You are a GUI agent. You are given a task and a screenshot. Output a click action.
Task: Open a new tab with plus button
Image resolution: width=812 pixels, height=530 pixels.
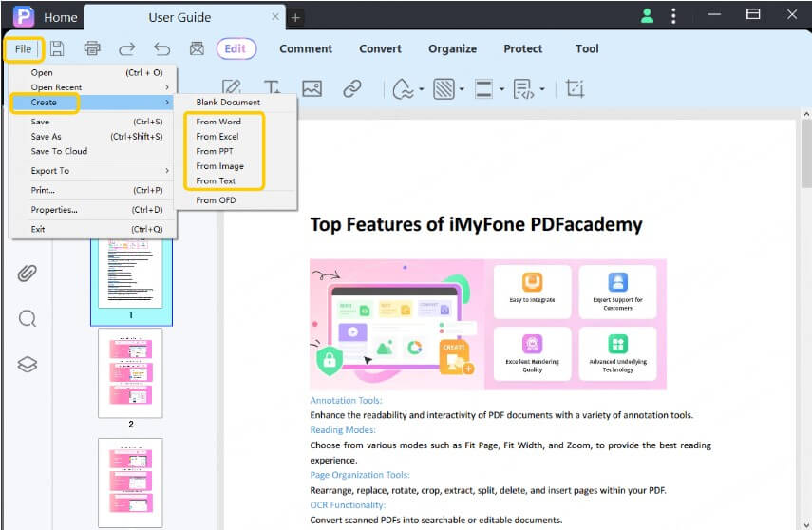click(295, 18)
